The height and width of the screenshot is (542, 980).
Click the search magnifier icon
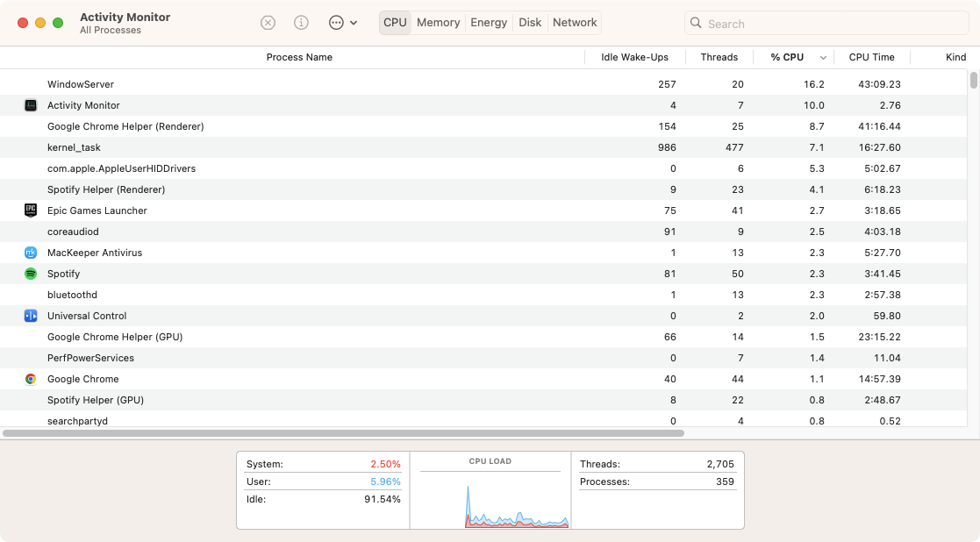pos(696,23)
